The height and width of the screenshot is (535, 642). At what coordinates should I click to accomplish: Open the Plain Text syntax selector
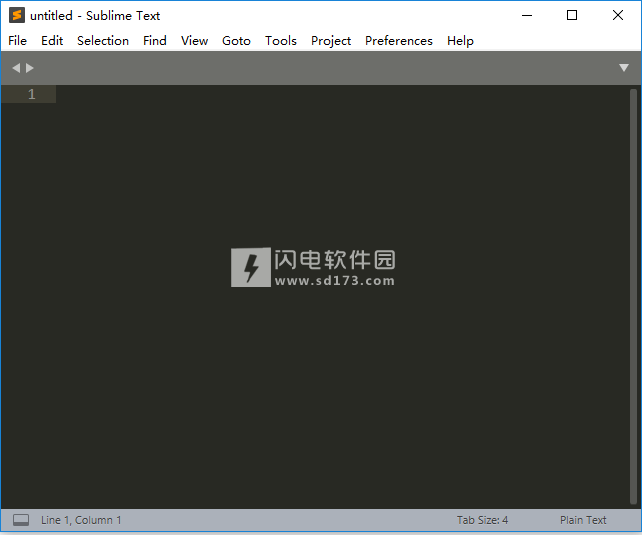(x=583, y=520)
